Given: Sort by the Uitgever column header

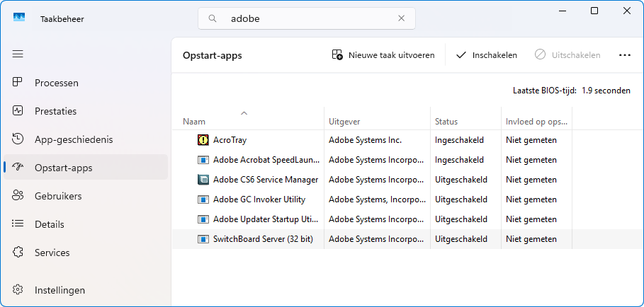Looking at the screenshot, I should pyautogui.click(x=344, y=121).
